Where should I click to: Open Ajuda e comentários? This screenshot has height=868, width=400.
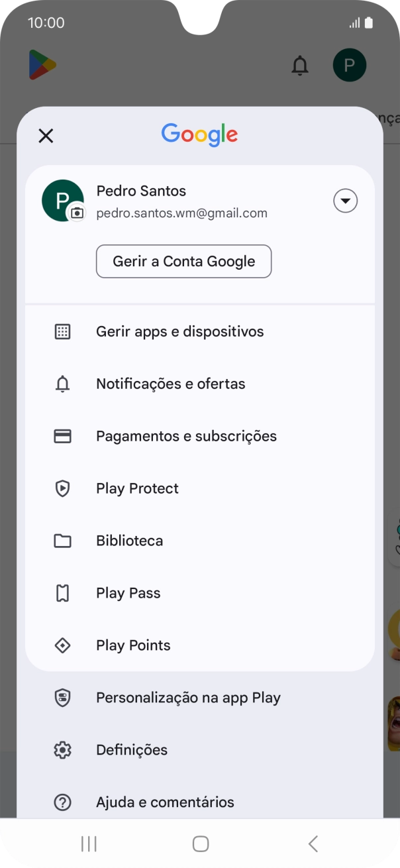pos(165,802)
